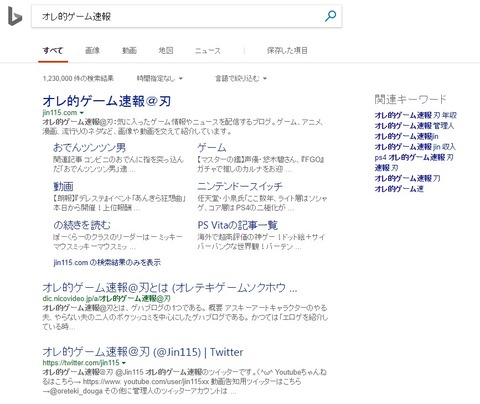
Task: Click related keyword 速報 刃
Action: (x=386, y=168)
